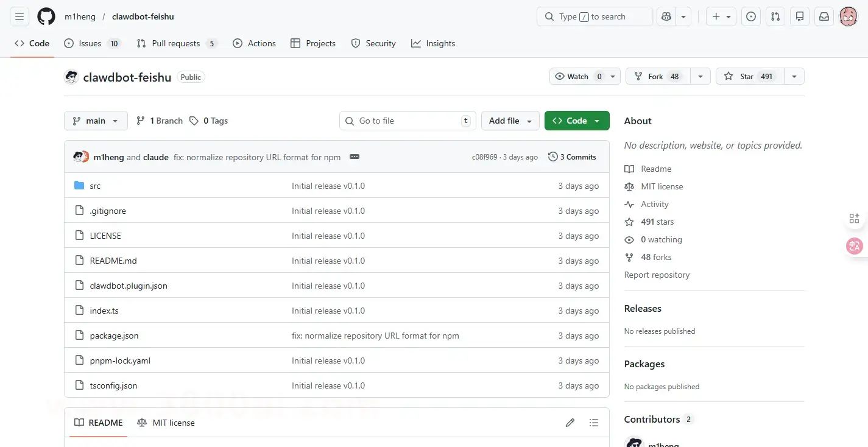Open README outline list icon
Image resolution: width=868 pixels, height=447 pixels.
coord(594,423)
